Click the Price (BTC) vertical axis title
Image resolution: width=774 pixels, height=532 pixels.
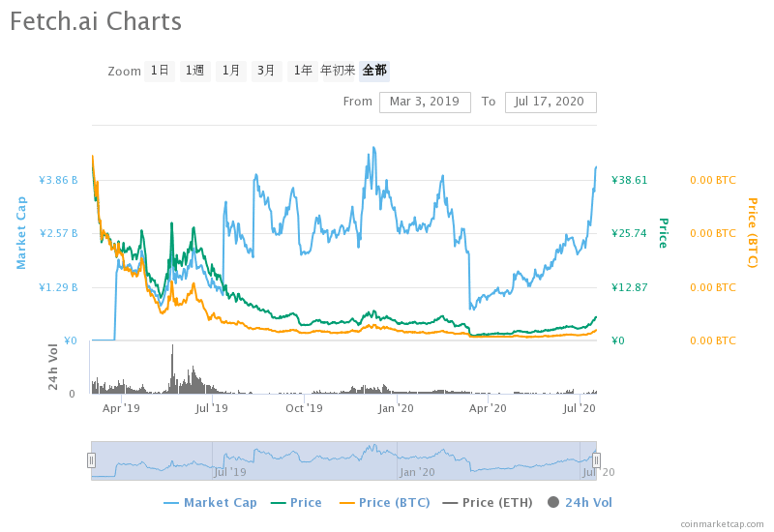point(753,233)
